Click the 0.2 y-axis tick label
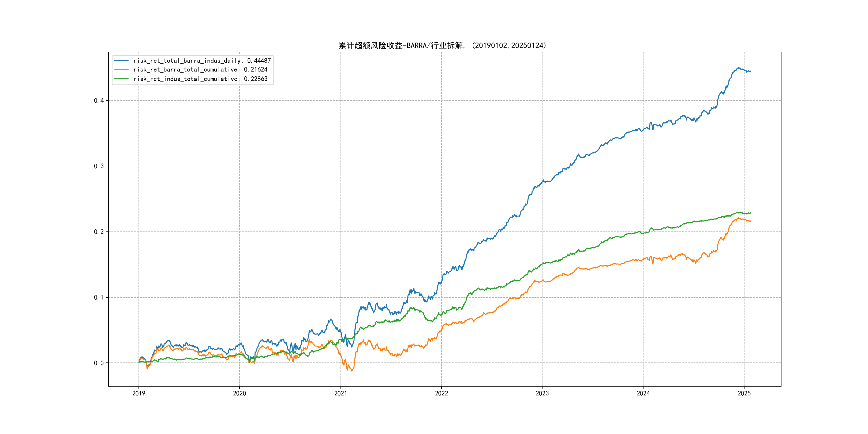Screen dimensions: 868x434 [x=99, y=232]
